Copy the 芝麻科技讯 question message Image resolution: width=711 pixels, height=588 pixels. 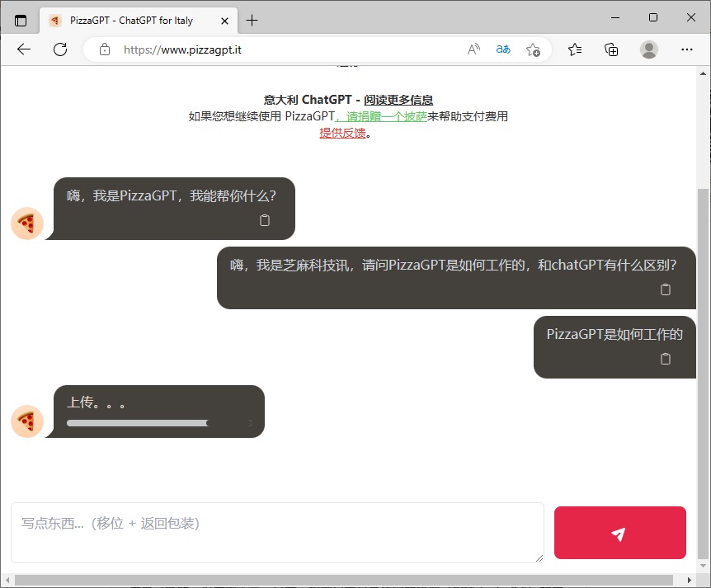coord(665,289)
